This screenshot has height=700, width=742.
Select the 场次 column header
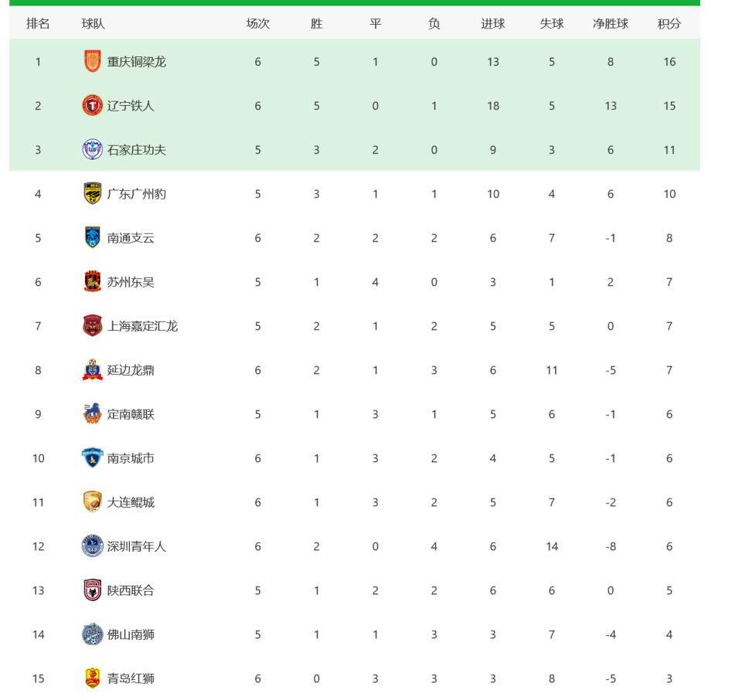tap(258, 24)
